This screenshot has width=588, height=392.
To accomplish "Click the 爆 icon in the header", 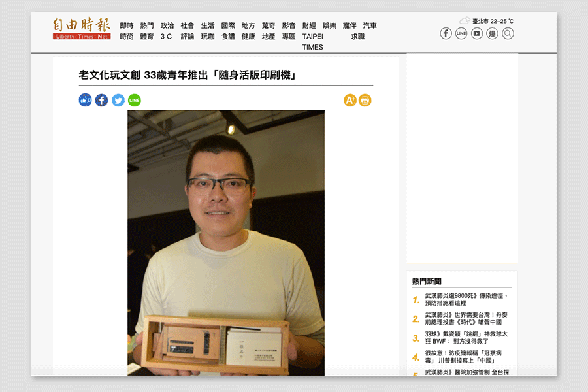I will click(x=492, y=33).
